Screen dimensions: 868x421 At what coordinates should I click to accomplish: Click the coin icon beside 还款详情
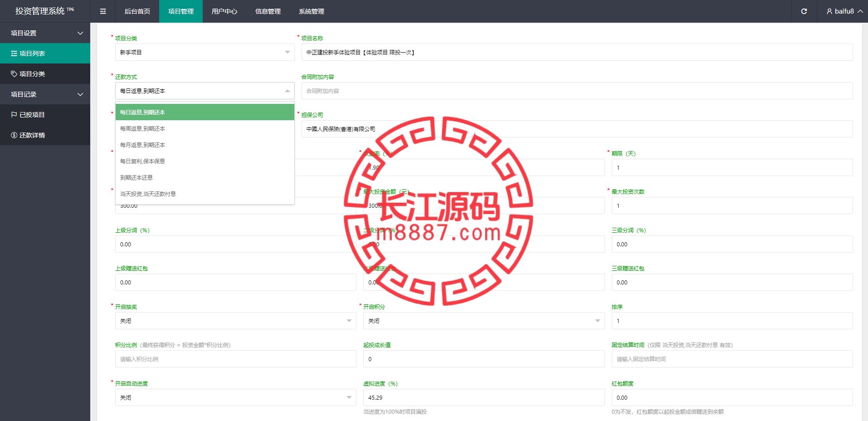coord(14,135)
